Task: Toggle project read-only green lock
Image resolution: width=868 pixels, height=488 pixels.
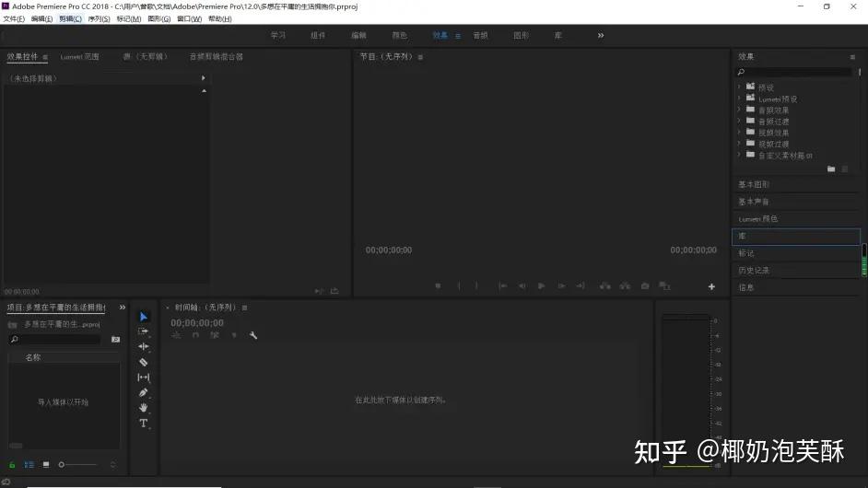Action: (12, 465)
